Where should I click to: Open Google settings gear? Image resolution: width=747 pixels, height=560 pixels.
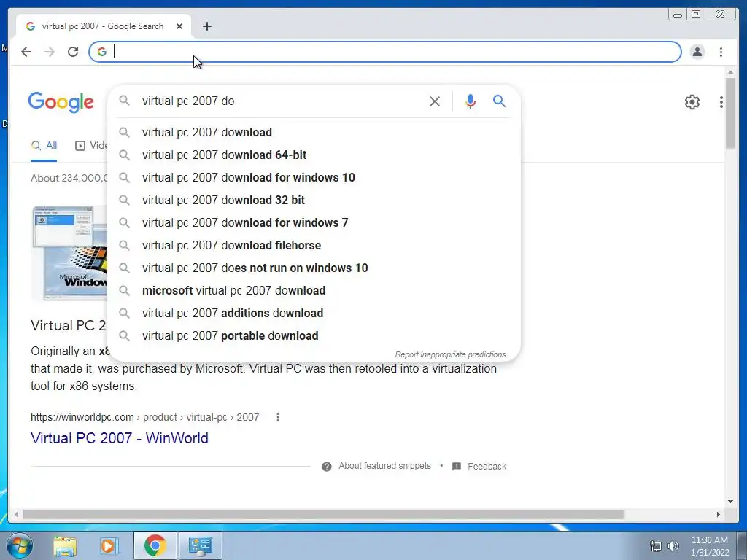click(x=692, y=102)
